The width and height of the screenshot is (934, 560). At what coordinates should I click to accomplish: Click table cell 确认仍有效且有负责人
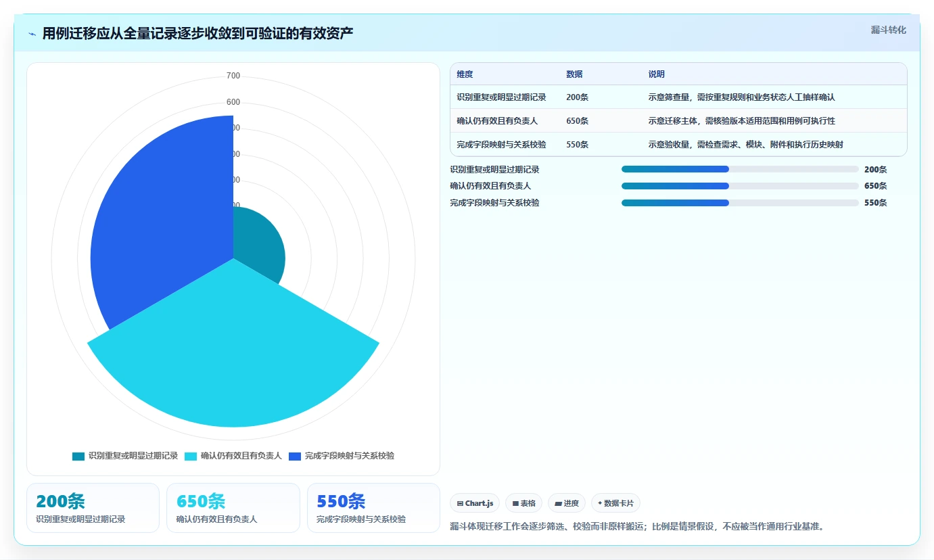pos(497,121)
